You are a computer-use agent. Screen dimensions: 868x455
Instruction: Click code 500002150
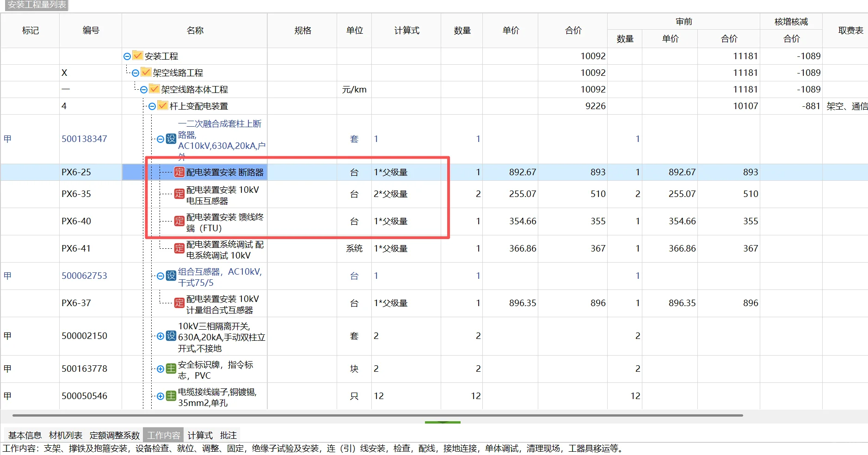[84, 336]
